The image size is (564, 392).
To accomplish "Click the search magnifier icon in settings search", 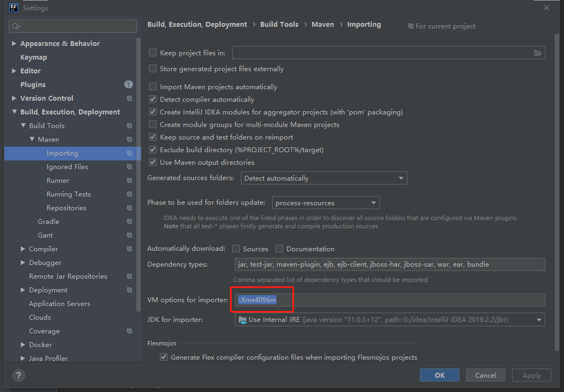I will (x=16, y=26).
